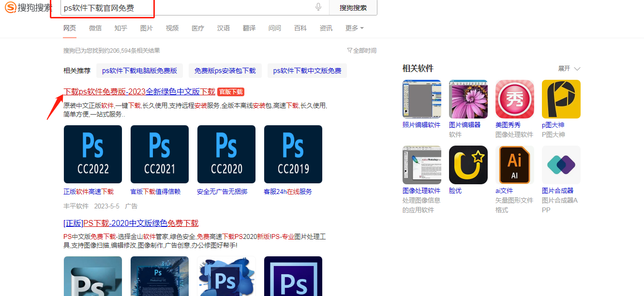The height and width of the screenshot is (296, 644).
Task: Expand the 更多 dropdown menu
Action: click(x=355, y=28)
